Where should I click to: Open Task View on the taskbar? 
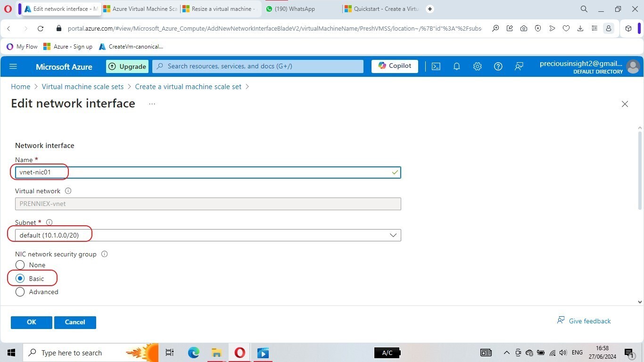(170, 353)
